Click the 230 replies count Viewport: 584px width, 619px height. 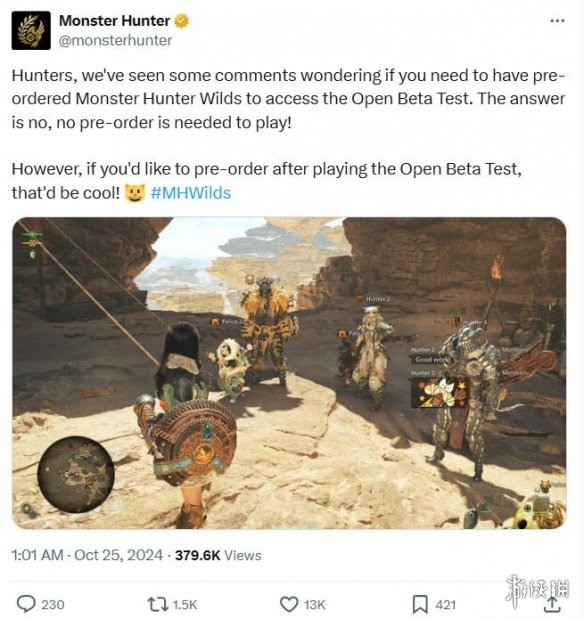53,605
